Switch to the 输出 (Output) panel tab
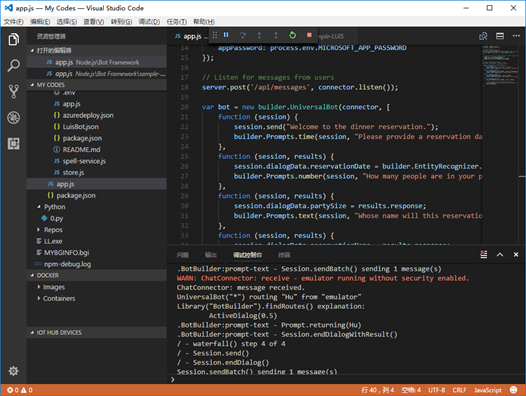 click(x=211, y=255)
